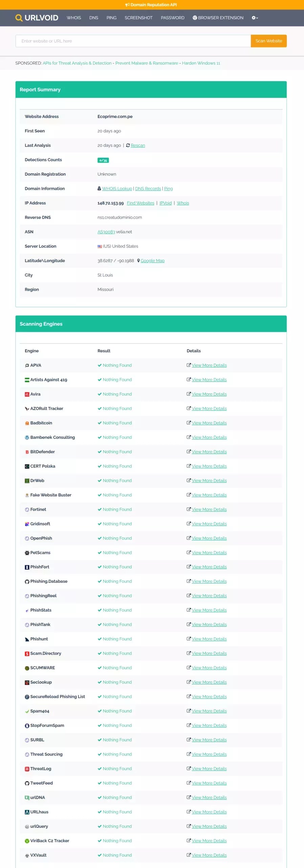The image size is (304, 868).
Task: Open APIs for Threat Analysis sponsored link
Action: point(77,63)
